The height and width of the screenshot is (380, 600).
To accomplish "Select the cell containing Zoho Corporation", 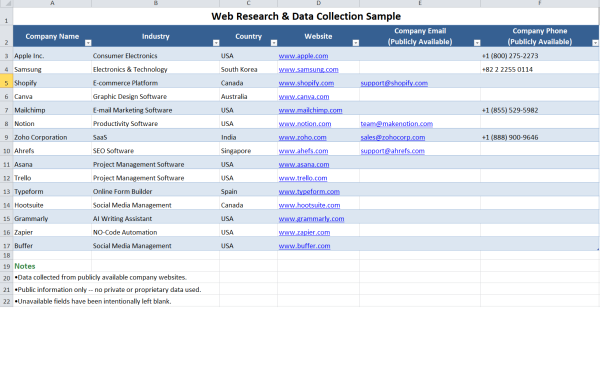I will point(52,137).
